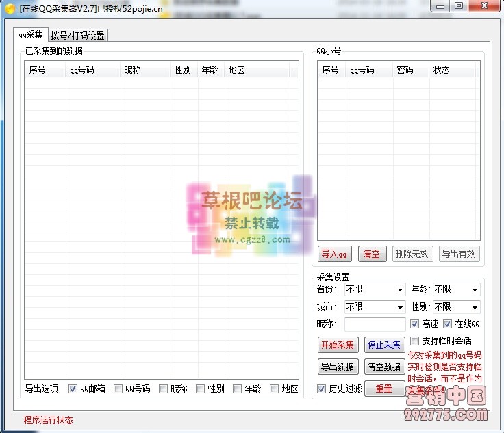Toggle the 高速 checkbox
Screen dimensions: 504x433
coord(414,324)
